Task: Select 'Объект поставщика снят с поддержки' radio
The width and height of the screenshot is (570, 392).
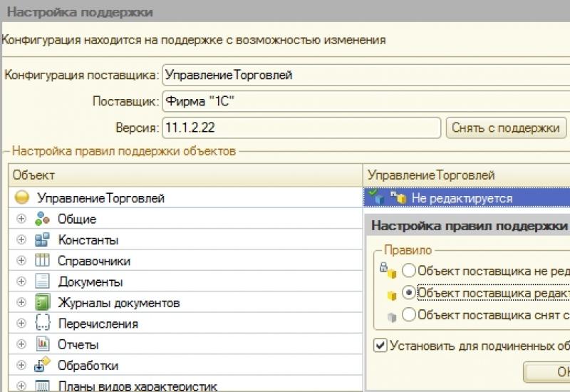Action: point(409,314)
